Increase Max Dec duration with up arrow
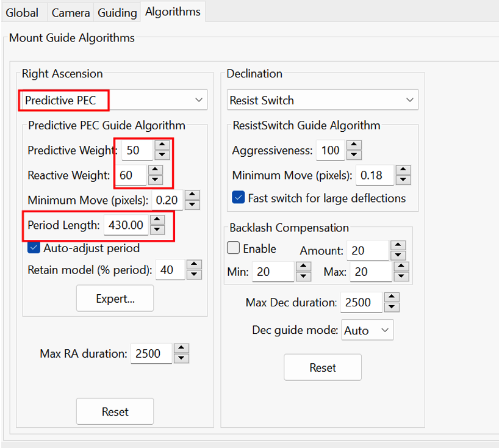This screenshot has width=499, height=448. [x=392, y=297]
